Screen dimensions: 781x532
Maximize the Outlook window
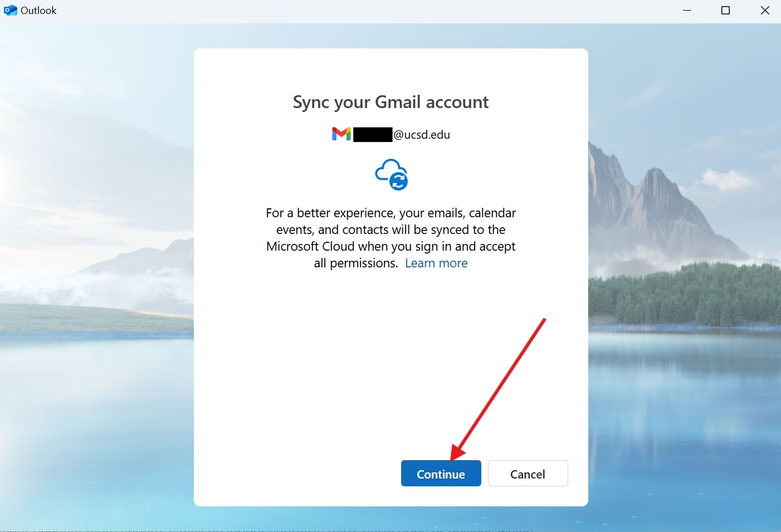(x=725, y=11)
